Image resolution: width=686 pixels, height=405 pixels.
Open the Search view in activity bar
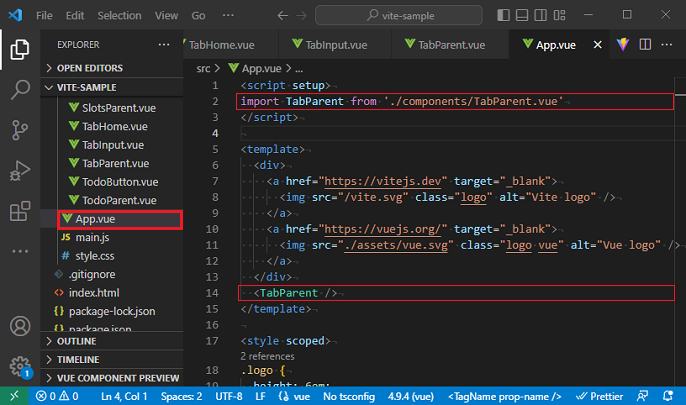coord(20,90)
